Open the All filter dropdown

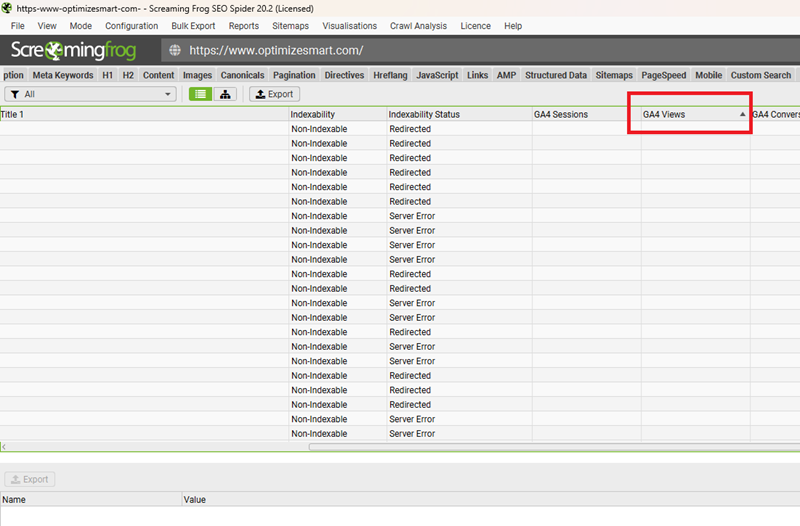pyautogui.click(x=90, y=94)
